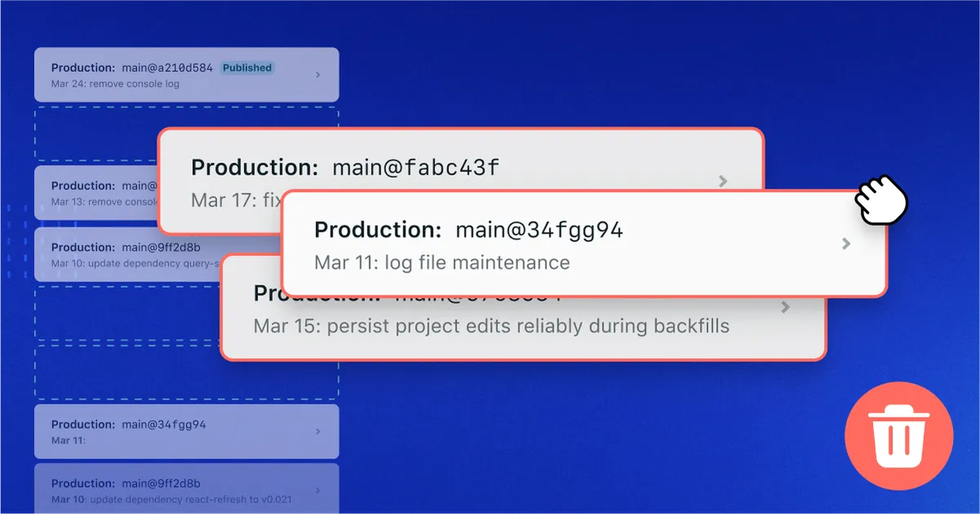Open the "Mar 24: remove console log" deploy
Image resolution: width=980 pixels, height=514 pixels.
[115, 84]
